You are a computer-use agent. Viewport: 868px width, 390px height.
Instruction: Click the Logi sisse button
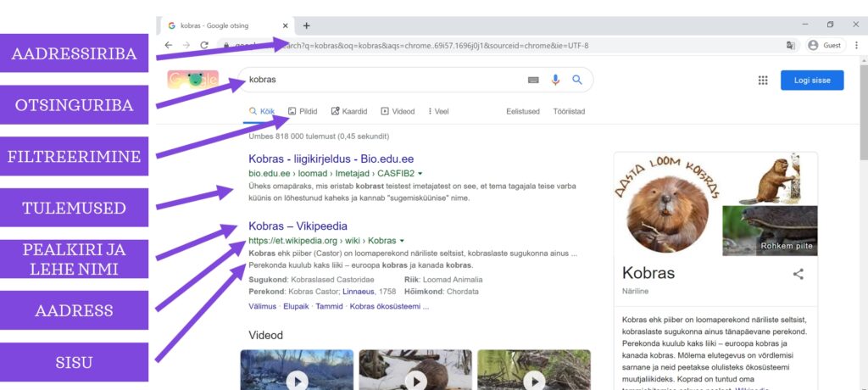(x=812, y=81)
